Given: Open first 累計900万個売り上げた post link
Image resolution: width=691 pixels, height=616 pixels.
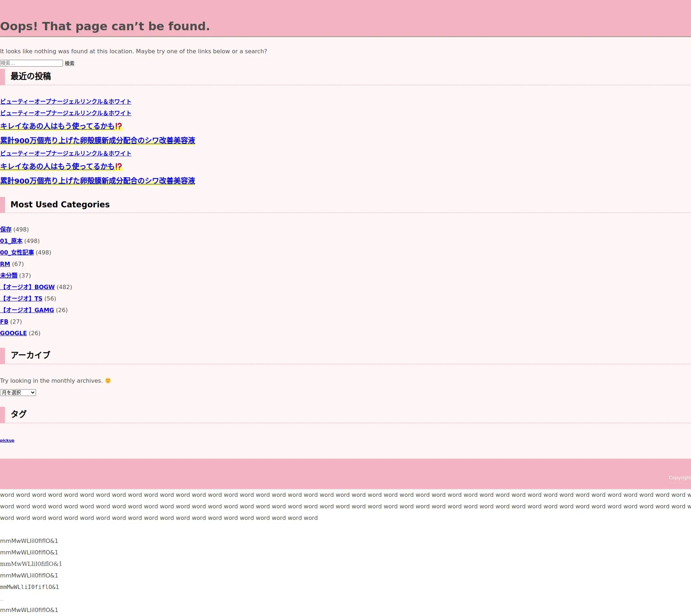Looking at the screenshot, I should point(98,140).
